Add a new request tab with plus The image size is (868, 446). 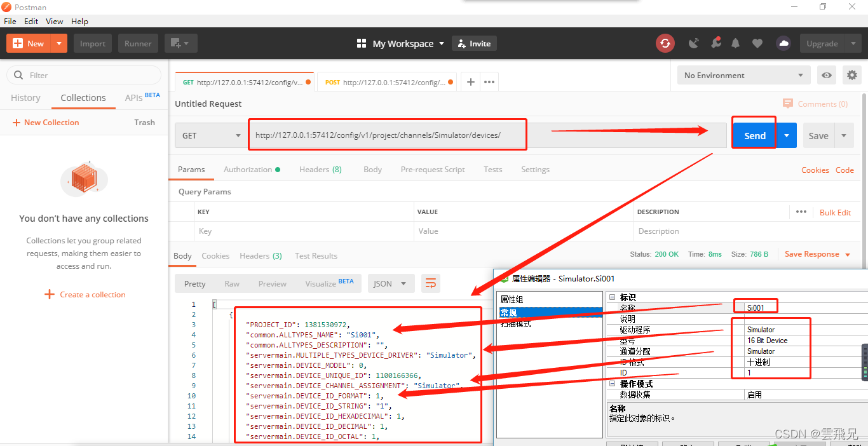click(470, 82)
